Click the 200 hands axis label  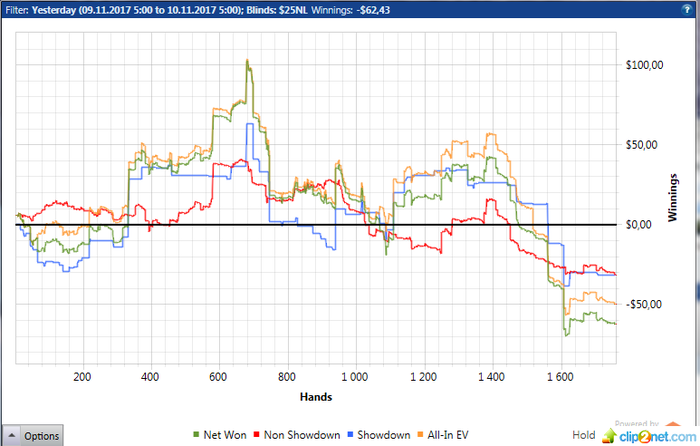(82, 377)
